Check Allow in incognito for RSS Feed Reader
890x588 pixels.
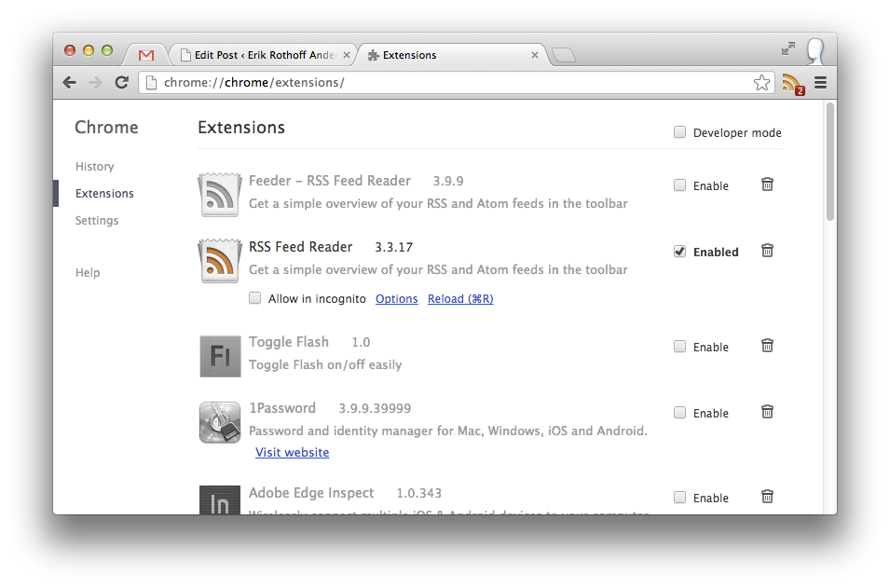point(254,298)
